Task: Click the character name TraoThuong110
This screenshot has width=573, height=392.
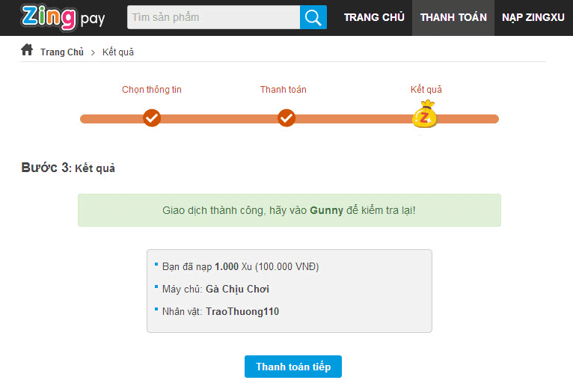Action: click(x=242, y=311)
